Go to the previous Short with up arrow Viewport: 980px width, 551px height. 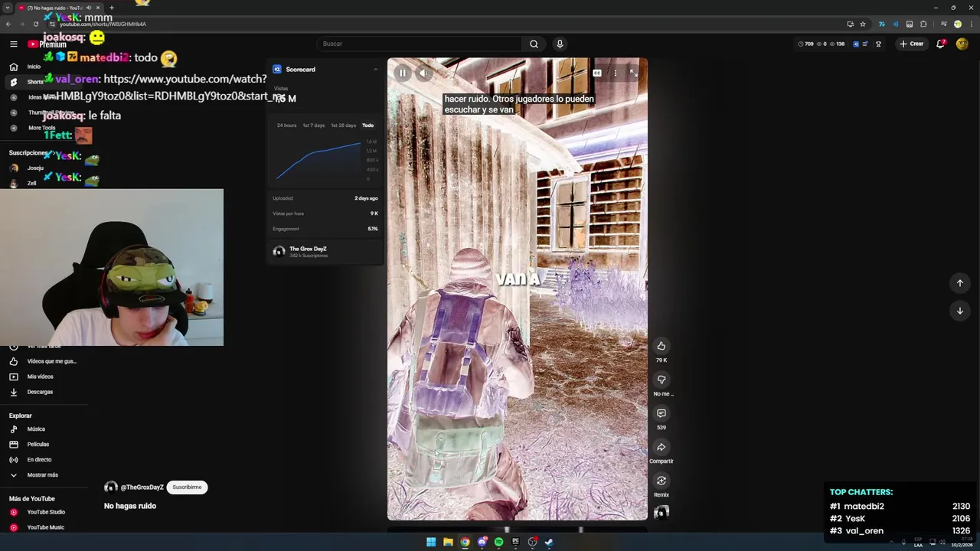959,283
